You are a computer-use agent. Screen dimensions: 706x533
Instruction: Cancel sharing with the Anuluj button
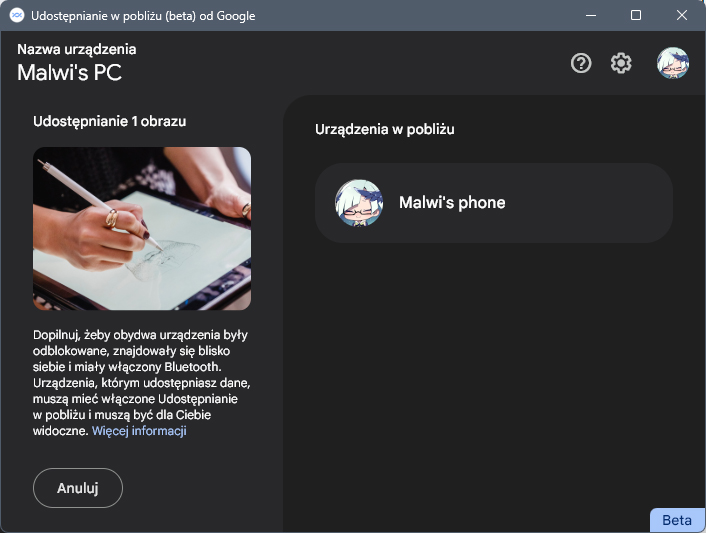(77, 488)
